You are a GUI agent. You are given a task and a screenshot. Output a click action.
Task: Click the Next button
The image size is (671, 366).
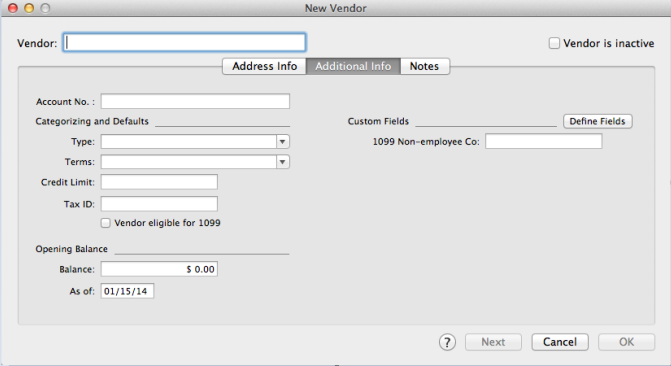[493, 342]
